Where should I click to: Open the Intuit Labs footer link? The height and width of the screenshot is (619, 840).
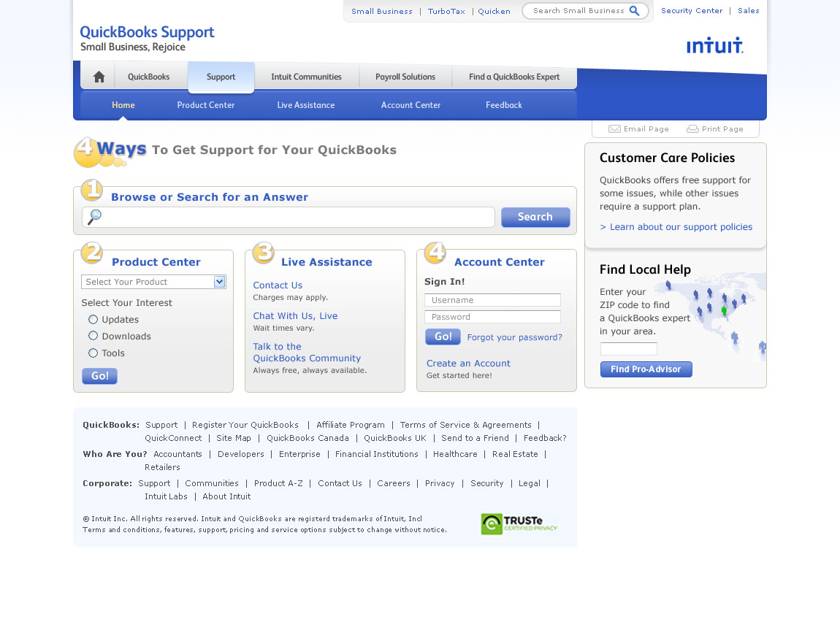pos(166,496)
